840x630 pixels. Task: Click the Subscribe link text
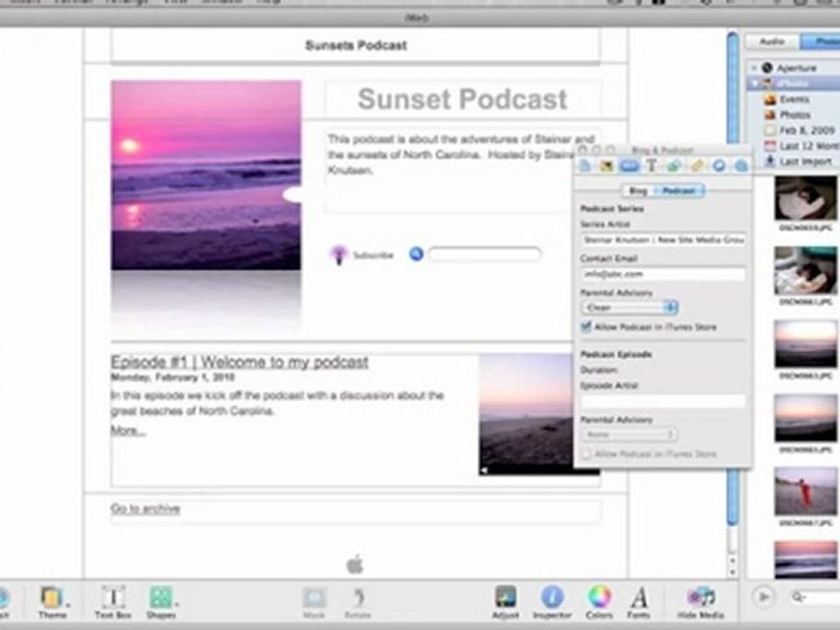point(373,255)
